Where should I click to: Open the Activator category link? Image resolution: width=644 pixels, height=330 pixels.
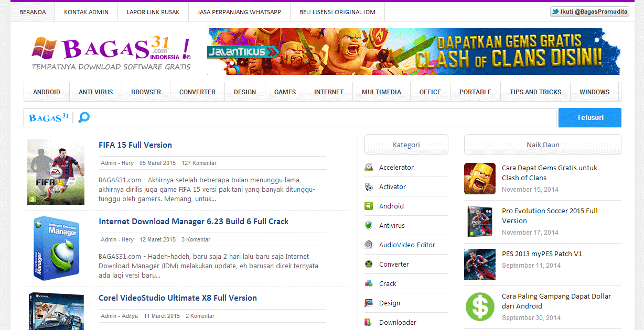click(393, 187)
